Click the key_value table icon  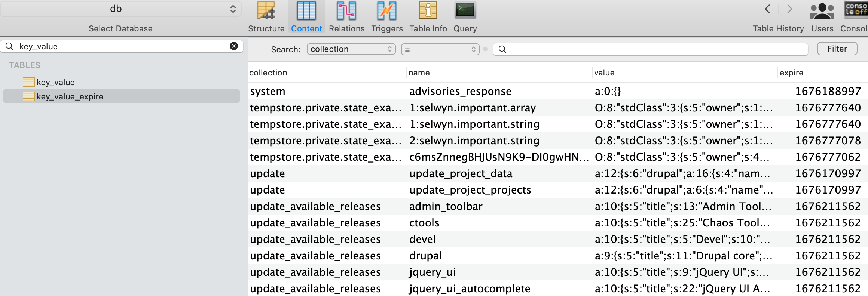click(29, 82)
